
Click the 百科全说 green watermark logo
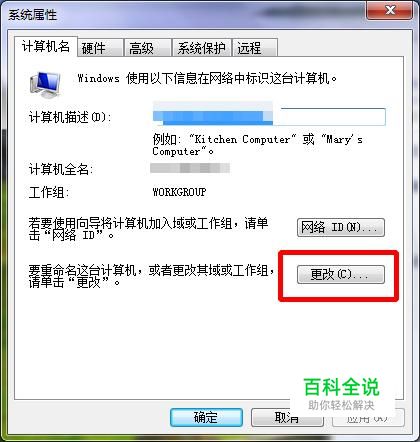tap(342, 387)
